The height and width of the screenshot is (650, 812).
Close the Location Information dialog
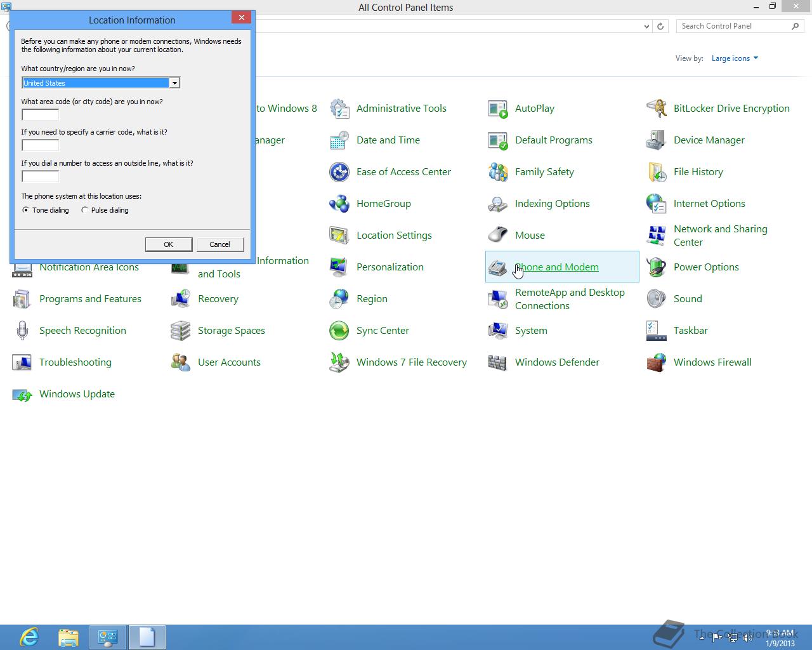click(x=241, y=18)
